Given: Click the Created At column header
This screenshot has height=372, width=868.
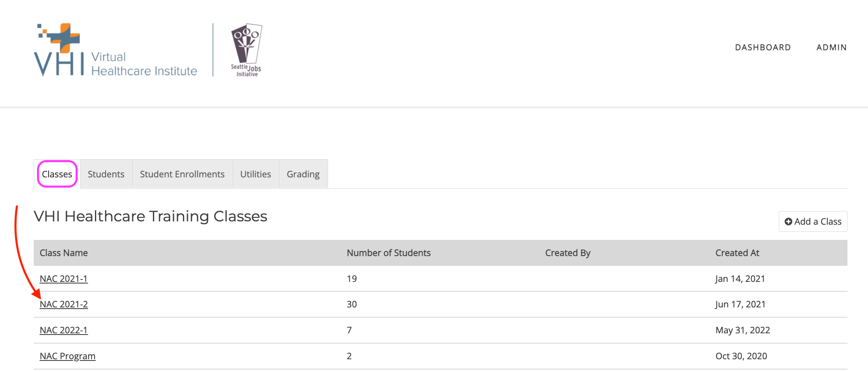Looking at the screenshot, I should click(737, 253).
